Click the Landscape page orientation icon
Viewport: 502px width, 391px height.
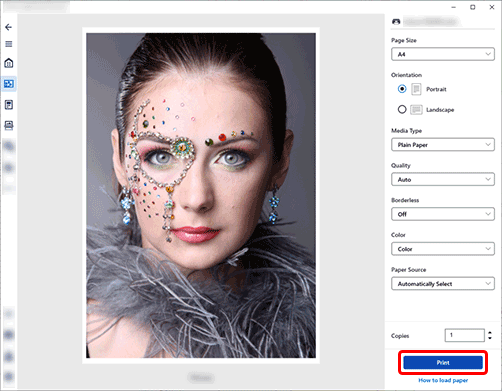coord(416,109)
